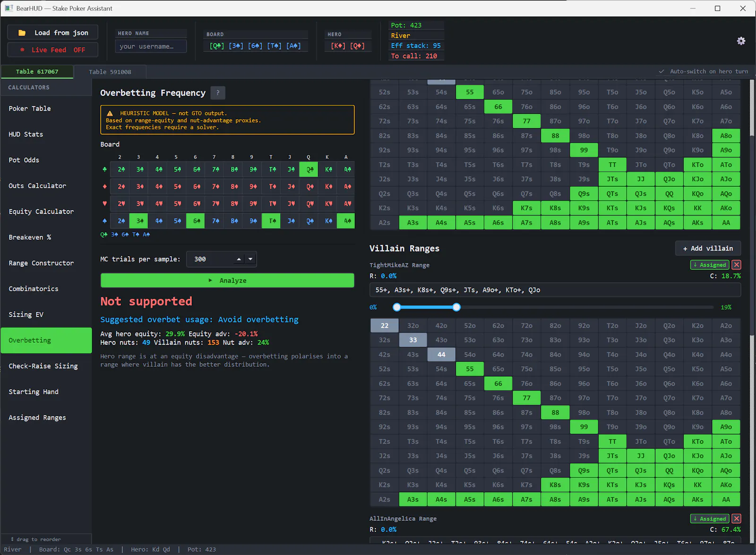The height and width of the screenshot is (555, 756).
Task: Click the Add villain button
Action: 708,248
